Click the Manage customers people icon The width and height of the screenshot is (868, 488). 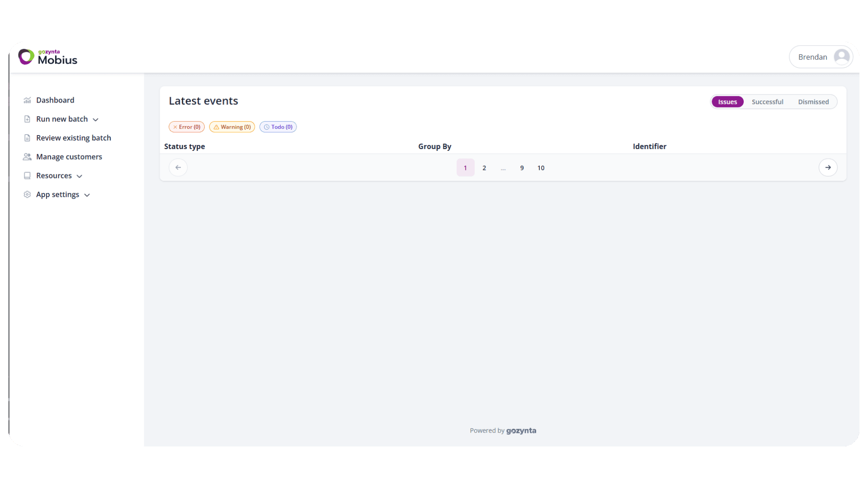(x=27, y=157)
